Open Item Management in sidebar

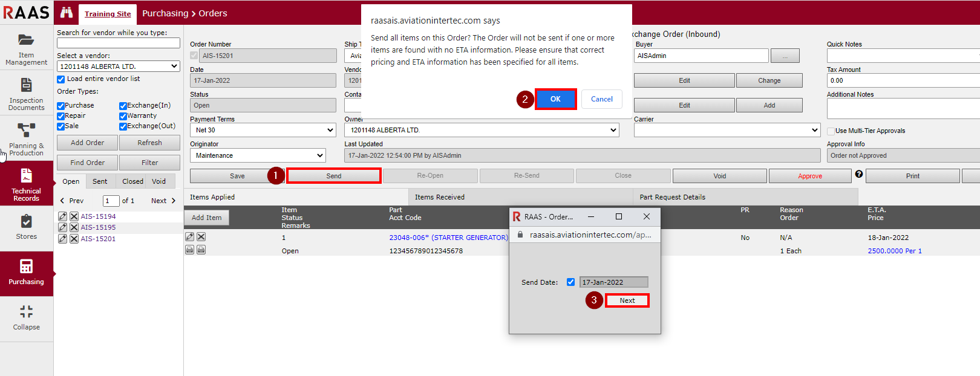coord(26,49)
